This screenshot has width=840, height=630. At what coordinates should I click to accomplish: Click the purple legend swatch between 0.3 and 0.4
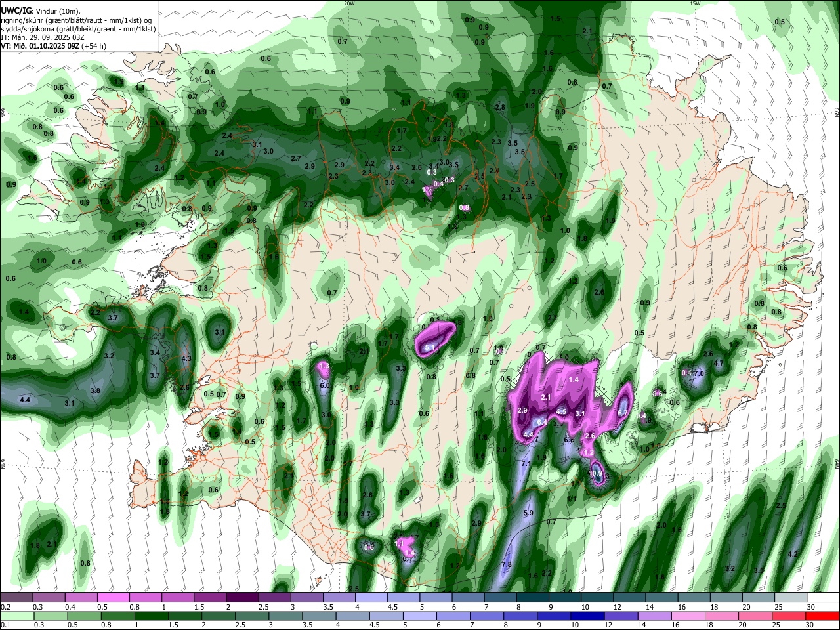(x=49, y=598)
